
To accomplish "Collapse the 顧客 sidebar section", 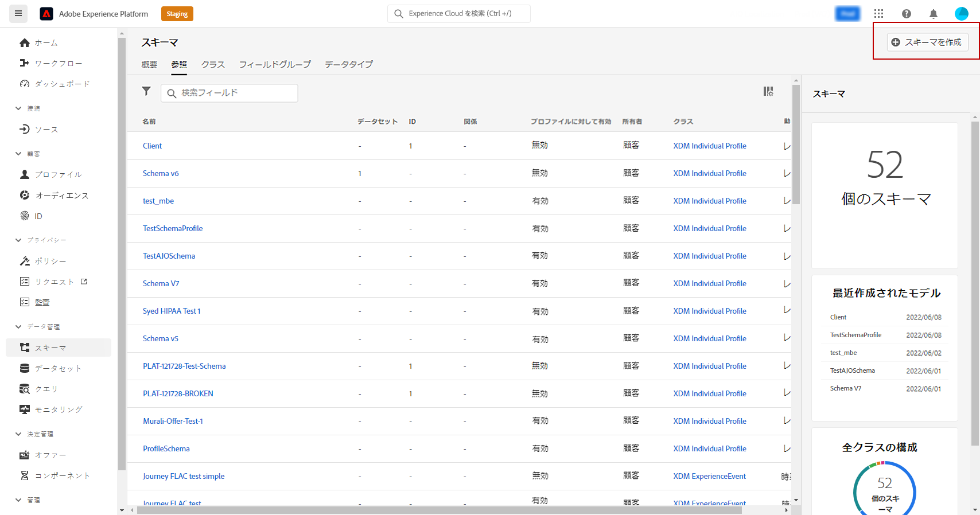I will tap(18, 153).
